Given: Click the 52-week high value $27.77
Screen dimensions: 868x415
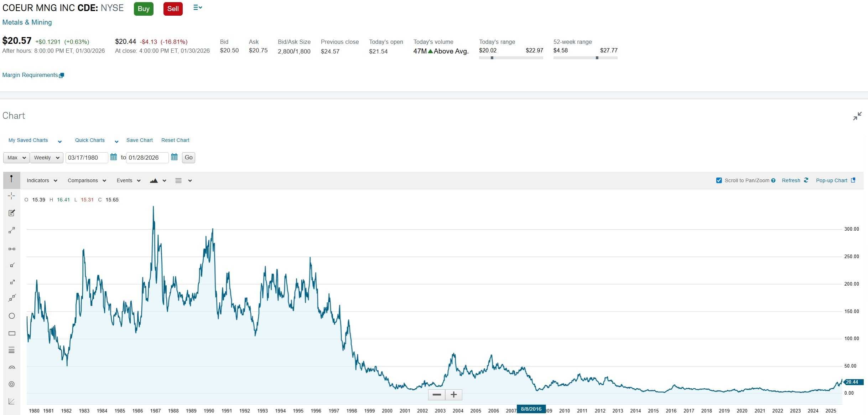Looking at the screenshot, I should click(609, 50).
